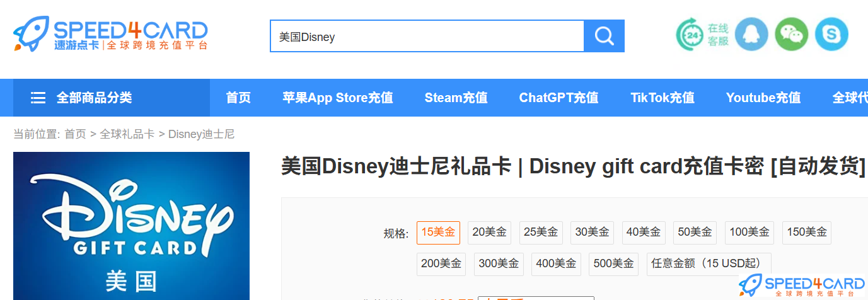Choose the 300美金 option

tap(499, 264)
